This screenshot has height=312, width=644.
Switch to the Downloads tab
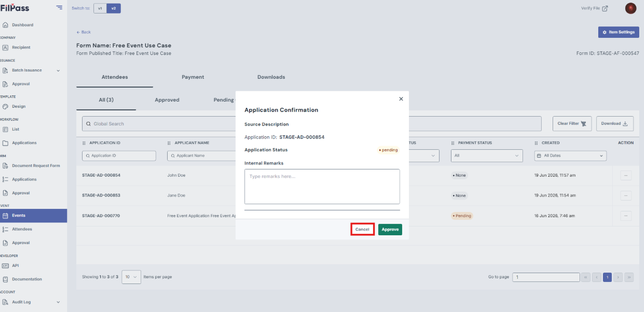271,77
